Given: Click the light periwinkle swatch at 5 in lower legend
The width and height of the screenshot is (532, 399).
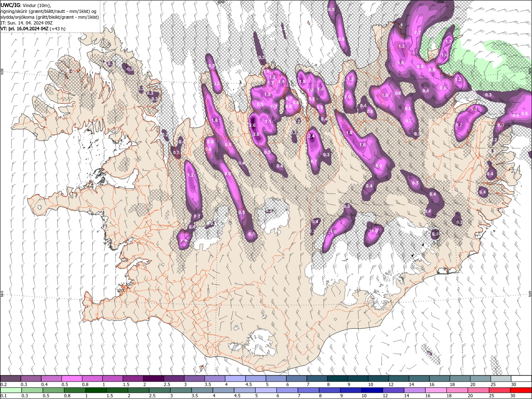Looking at the screenshot, I should [265, 390].
